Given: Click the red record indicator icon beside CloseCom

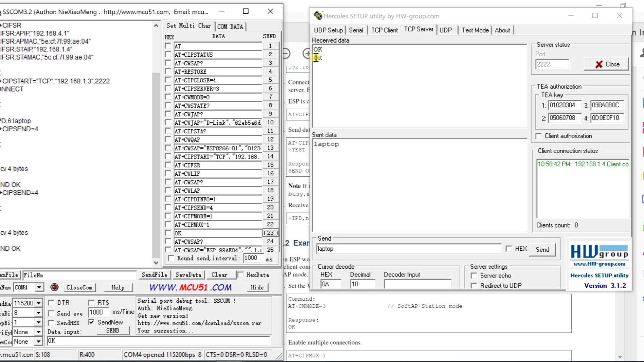Looking at the screenshot, I should point(54,287).
